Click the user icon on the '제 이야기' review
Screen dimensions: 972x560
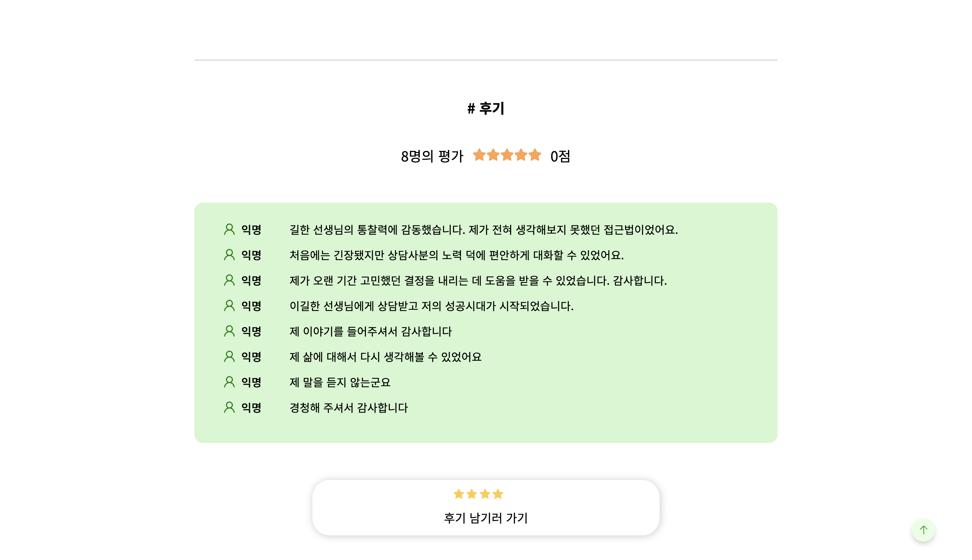click(229, 331)
